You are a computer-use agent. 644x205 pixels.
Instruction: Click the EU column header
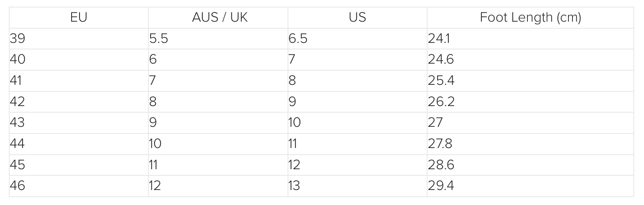79,18
